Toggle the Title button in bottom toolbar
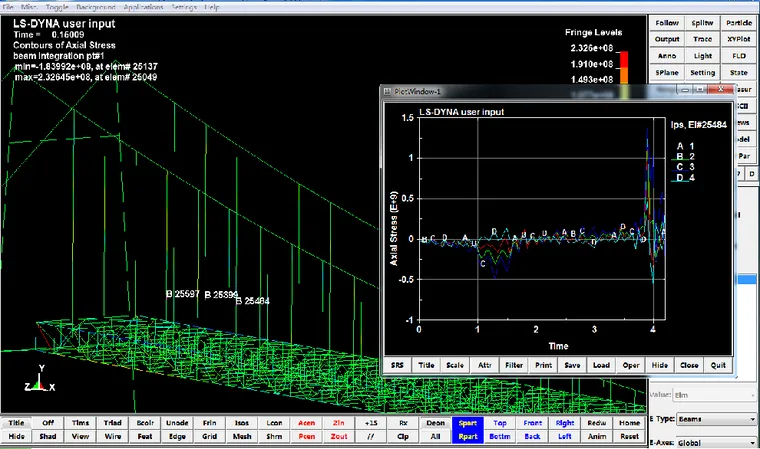 coord(16,423)
